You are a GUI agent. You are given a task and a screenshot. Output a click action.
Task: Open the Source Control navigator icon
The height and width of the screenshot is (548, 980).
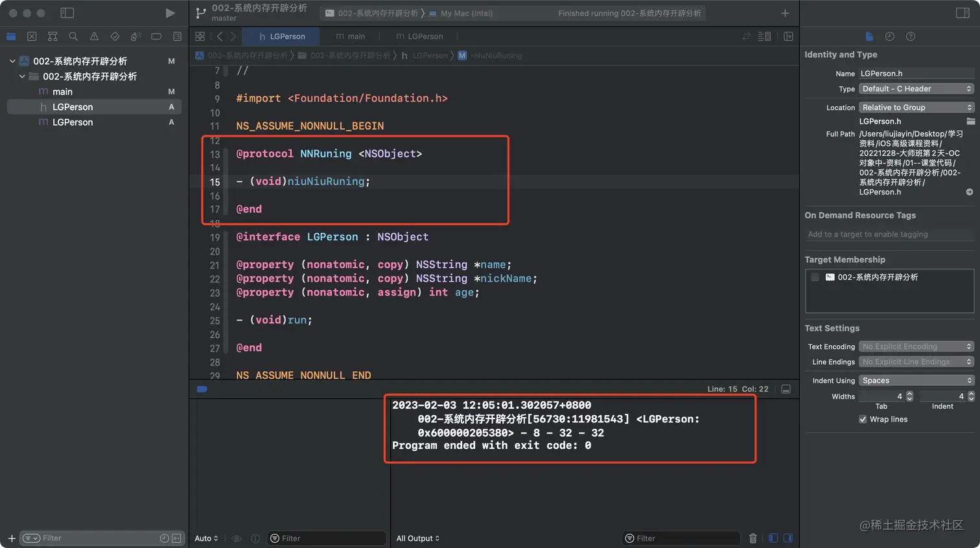[32, 36]
